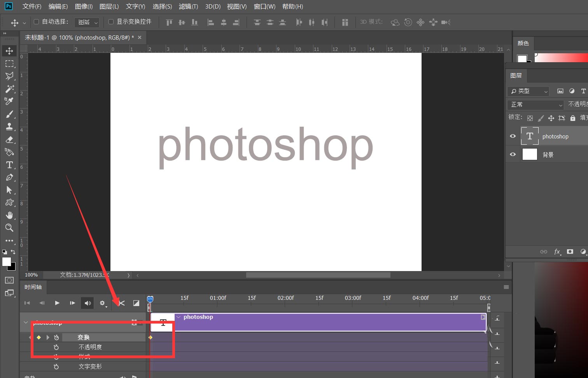588x378 pixels.
Task: Expand the photoshop clip chevron
Action: coord(178,317)
